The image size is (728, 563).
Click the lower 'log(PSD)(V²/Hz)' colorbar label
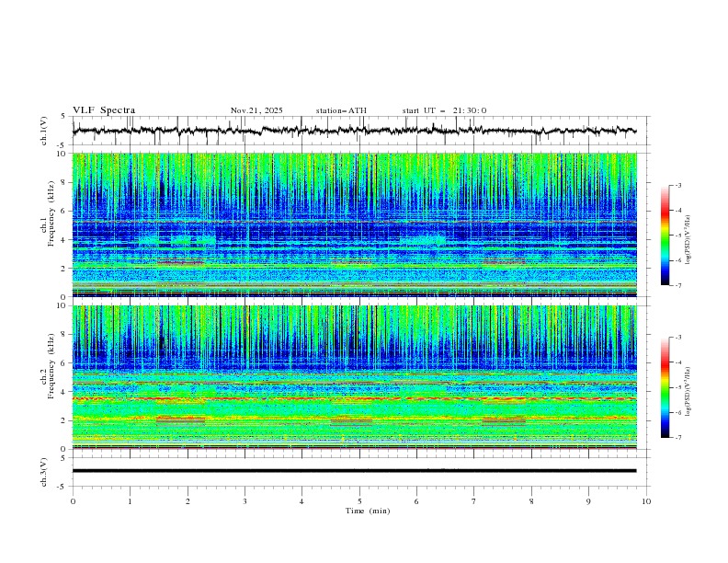[688, 392]
